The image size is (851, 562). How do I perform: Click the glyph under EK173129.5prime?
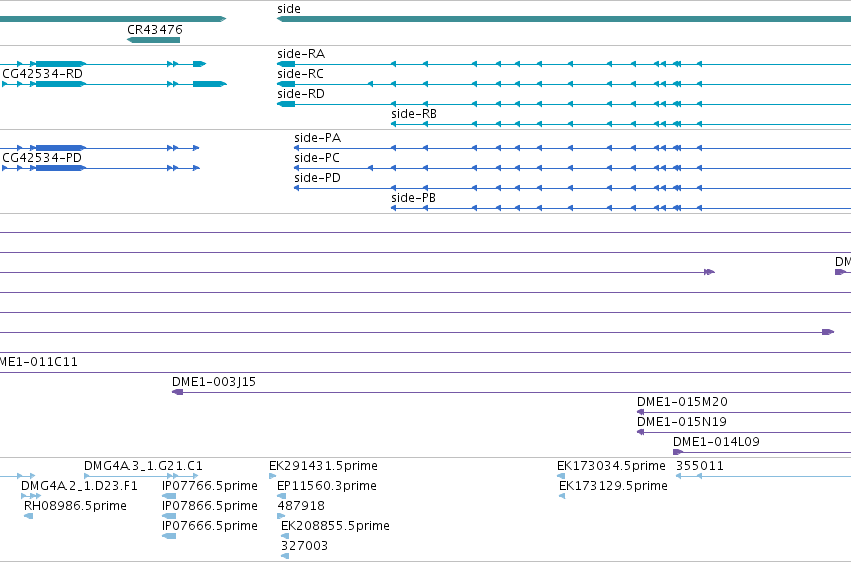coord(562,496)
